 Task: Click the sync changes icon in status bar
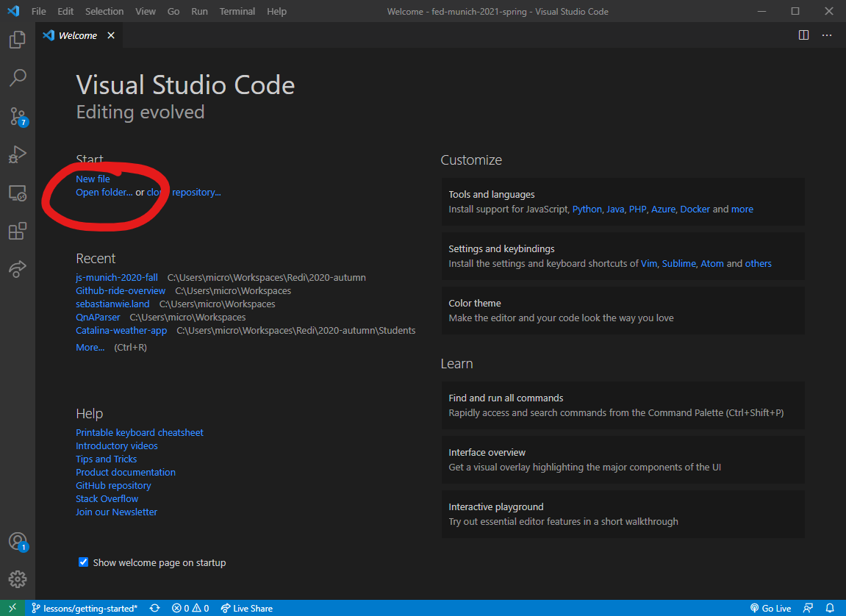154,608
